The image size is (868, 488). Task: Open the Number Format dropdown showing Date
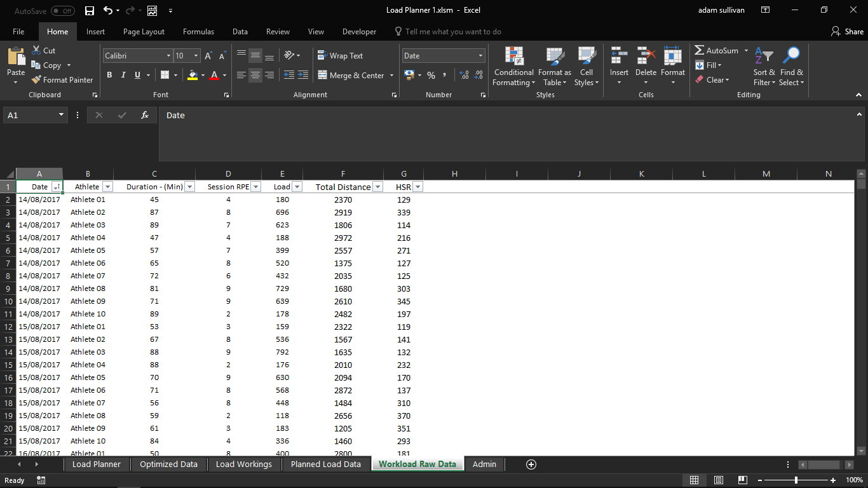click(x=480, y=55)
